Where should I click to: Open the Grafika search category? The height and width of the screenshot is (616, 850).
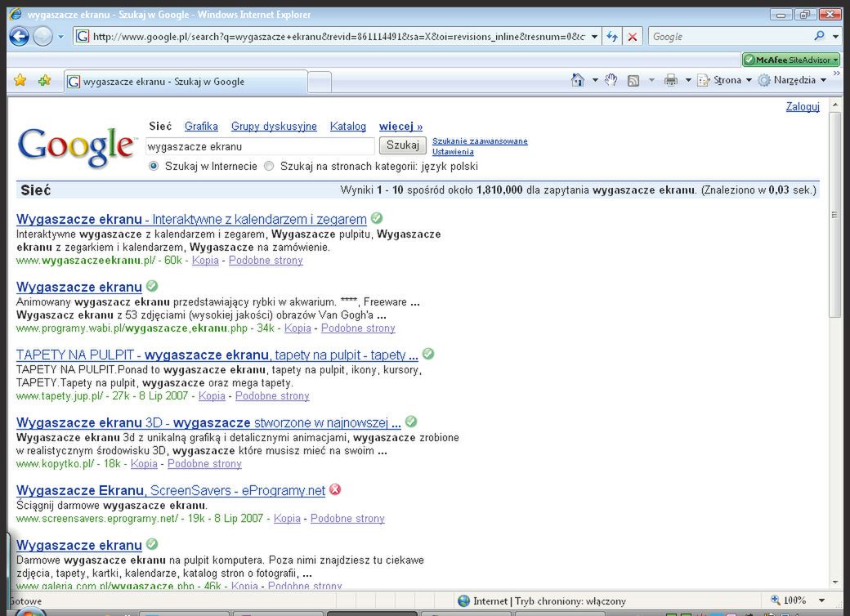201,127
